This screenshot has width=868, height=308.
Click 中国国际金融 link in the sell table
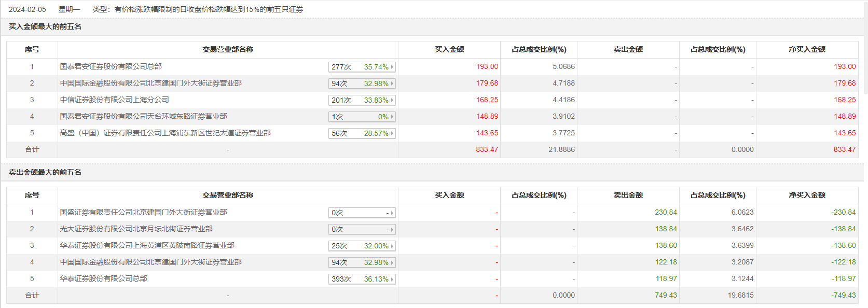click(x=150, y=262)
